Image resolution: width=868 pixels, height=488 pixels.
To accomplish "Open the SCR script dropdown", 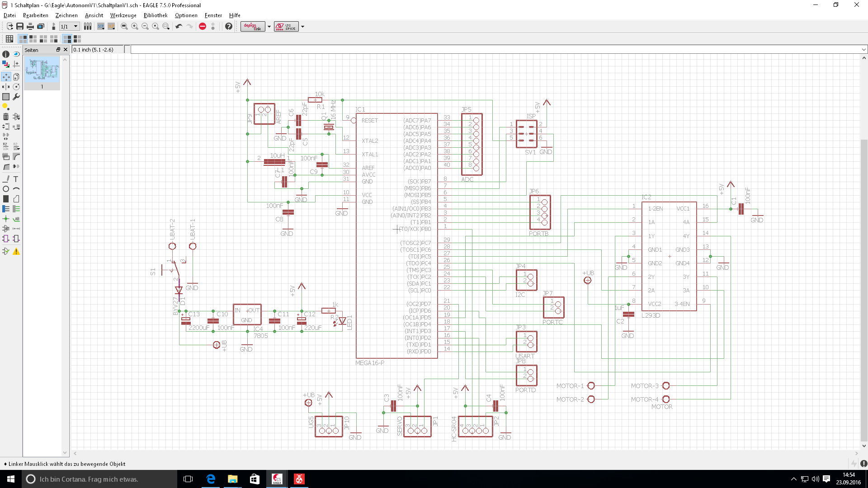I will point(101,26).
